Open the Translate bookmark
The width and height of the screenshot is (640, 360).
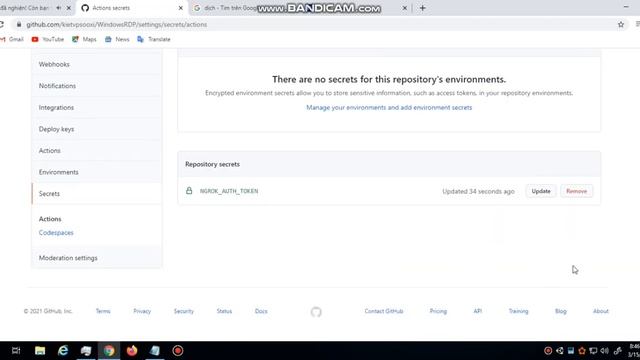[154, 39]
